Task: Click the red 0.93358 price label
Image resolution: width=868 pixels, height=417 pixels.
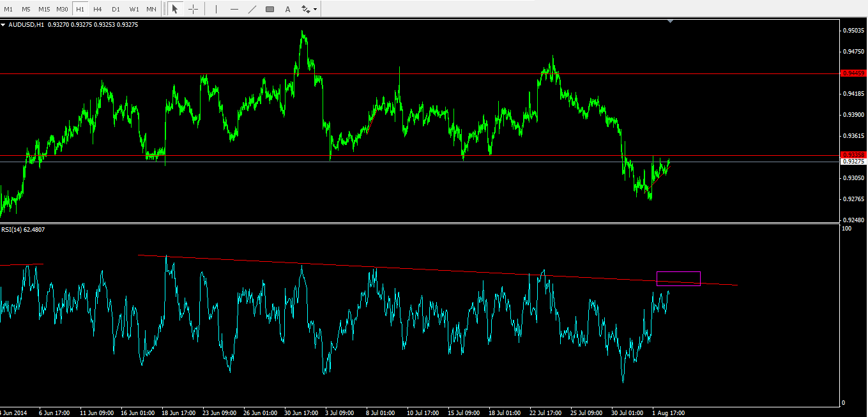Action: 853,155
